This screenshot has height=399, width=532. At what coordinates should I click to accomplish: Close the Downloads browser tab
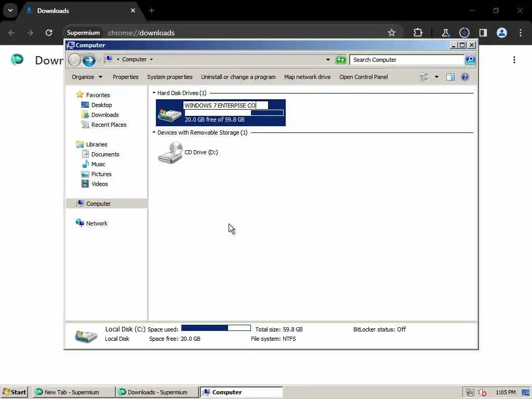coord(132,10)
